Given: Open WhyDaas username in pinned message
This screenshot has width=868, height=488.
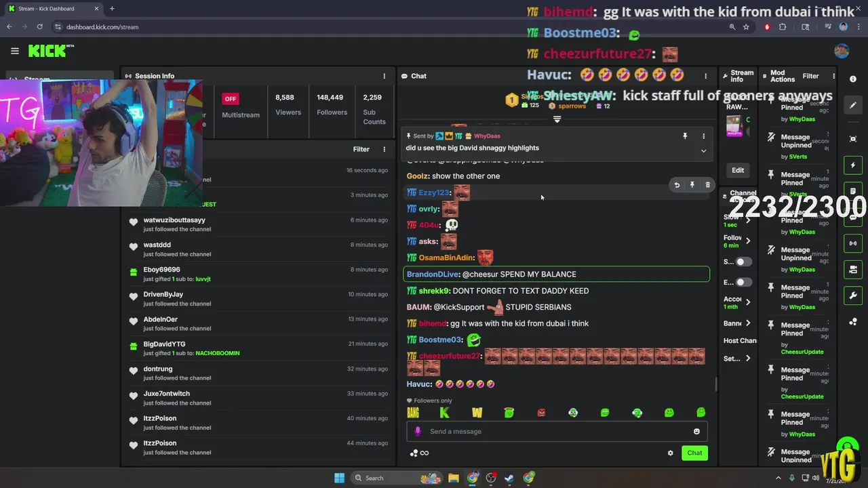Looking at the screenshot, I should [x=487, y=136].
